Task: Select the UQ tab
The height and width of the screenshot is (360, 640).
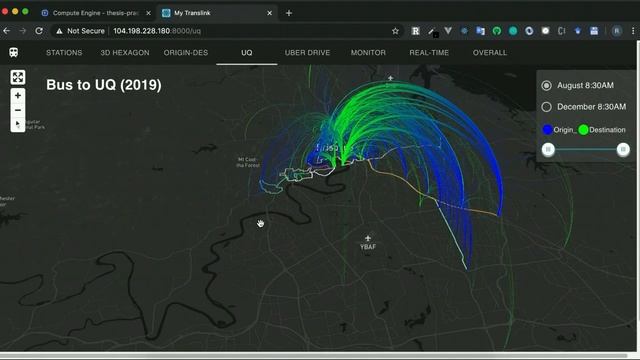Action: tap(247, 53)
